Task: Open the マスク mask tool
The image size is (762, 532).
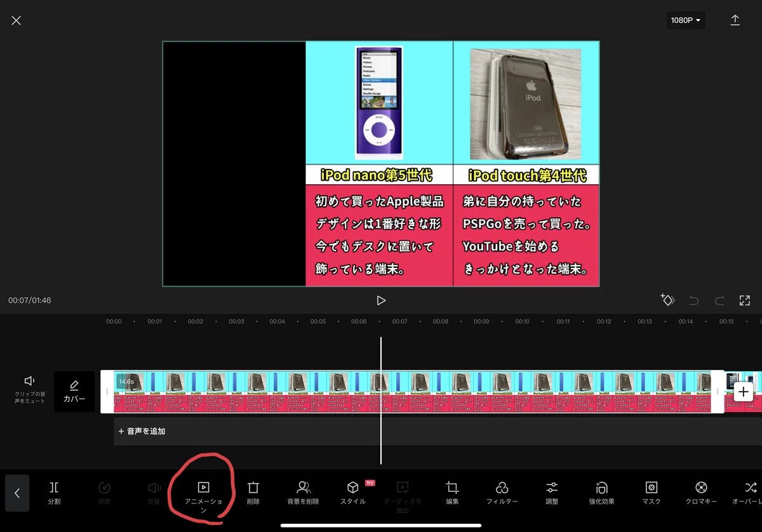Action: [x=652, y=493]
